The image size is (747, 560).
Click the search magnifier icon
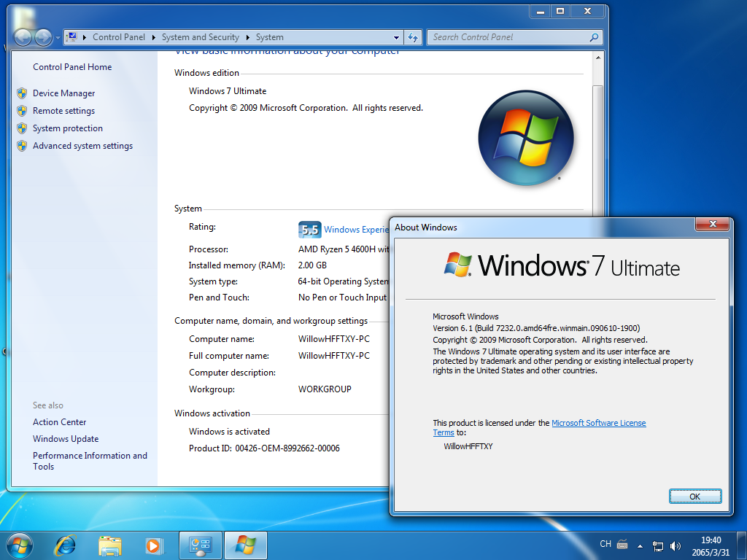(x=594, y=37)
